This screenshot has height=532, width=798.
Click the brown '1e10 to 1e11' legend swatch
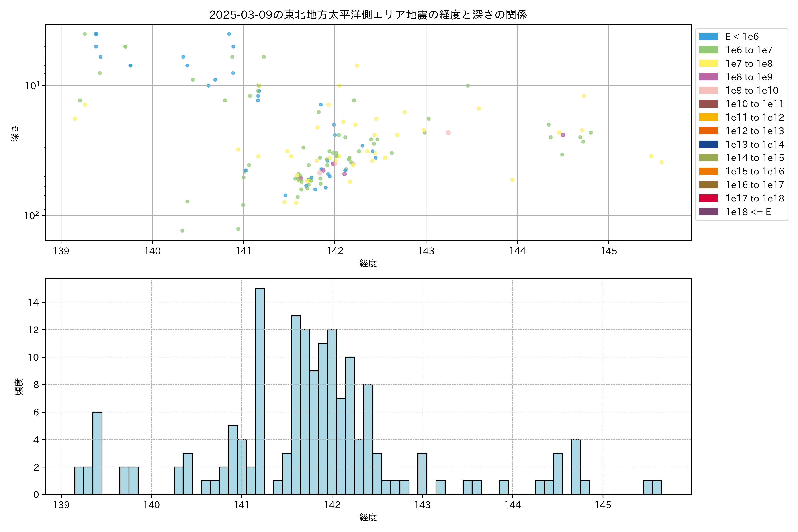point(708,104)
